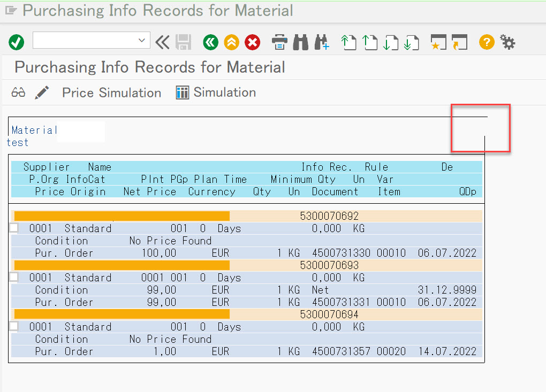This screenshot has height=392, width=546.
Task: Click the Minimum Qty column header
Action: (x=303, y=180)
